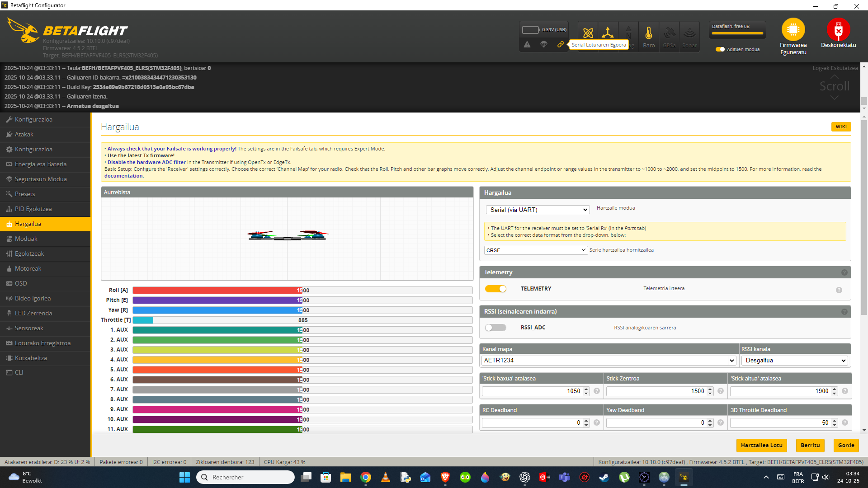Image resolution: width=868 pixels, height=488 pixels.
Task: Enable the RSSI_ADC switch
Action: (x=495, y=328)
